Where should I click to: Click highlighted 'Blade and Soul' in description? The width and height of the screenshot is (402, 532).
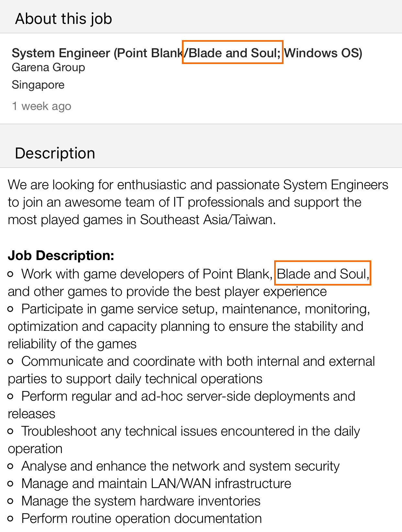pyautogui.click(x=323, y=273)
